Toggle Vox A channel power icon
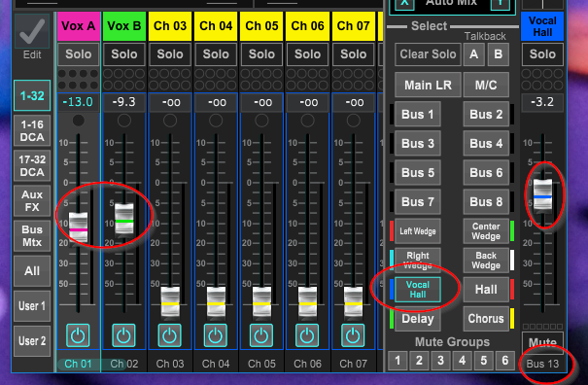This screenshot has width=588, height=385. point(78,335)
